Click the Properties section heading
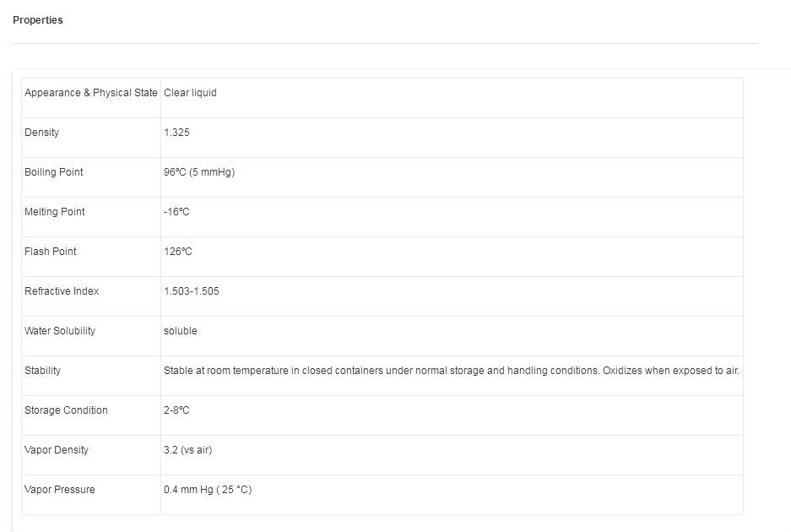Viewport: 791px width, 532px height. (38, 20)
